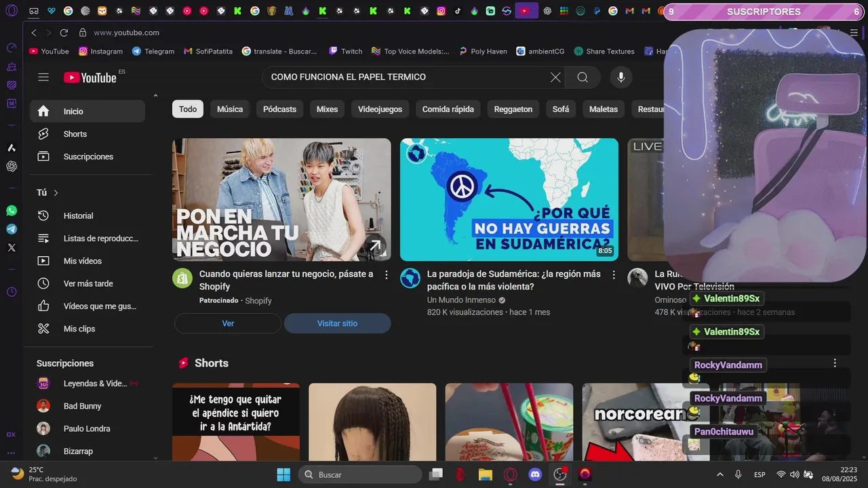Reload the page with the refresh icon
Viewport: 868px width, 488px height.
tap(64, 33)
